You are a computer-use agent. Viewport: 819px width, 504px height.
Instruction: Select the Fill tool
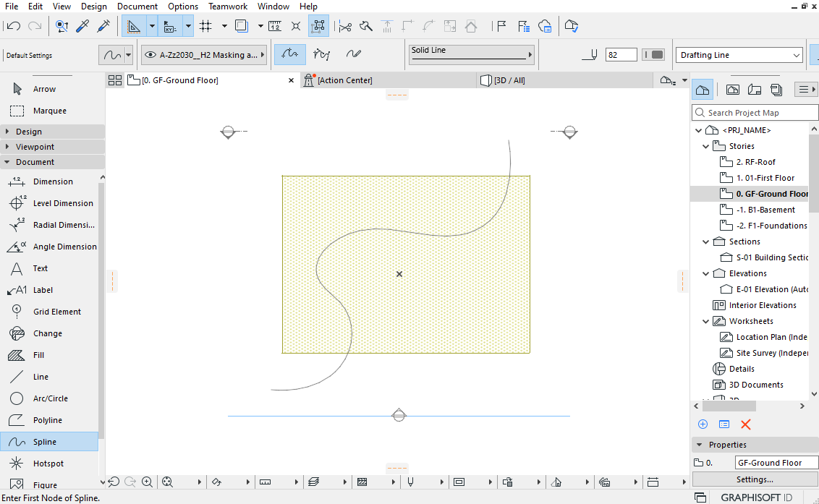click(39, 355)
